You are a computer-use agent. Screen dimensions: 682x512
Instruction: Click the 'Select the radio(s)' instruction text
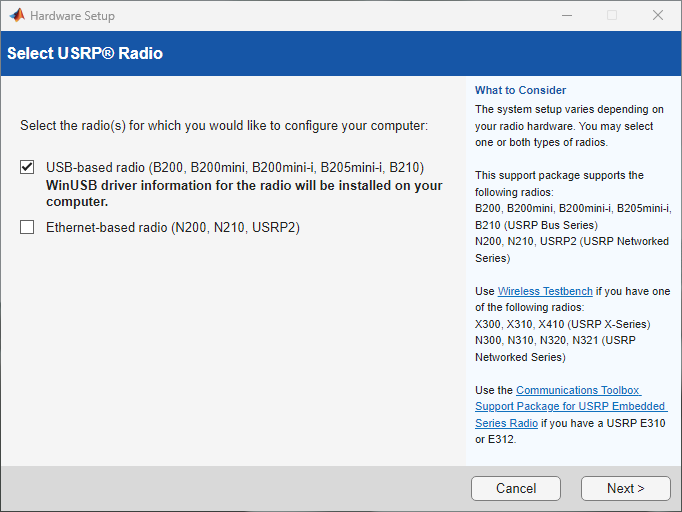coord(224,126)
